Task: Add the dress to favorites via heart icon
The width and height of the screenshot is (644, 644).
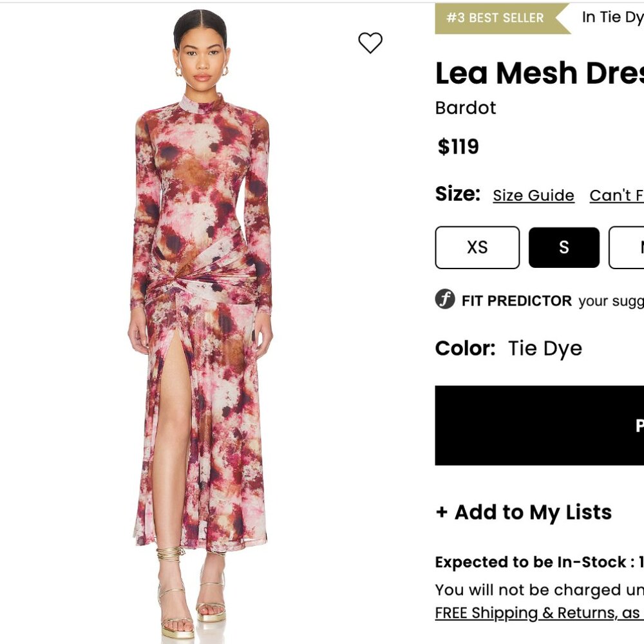Action: tap(370, 44)
